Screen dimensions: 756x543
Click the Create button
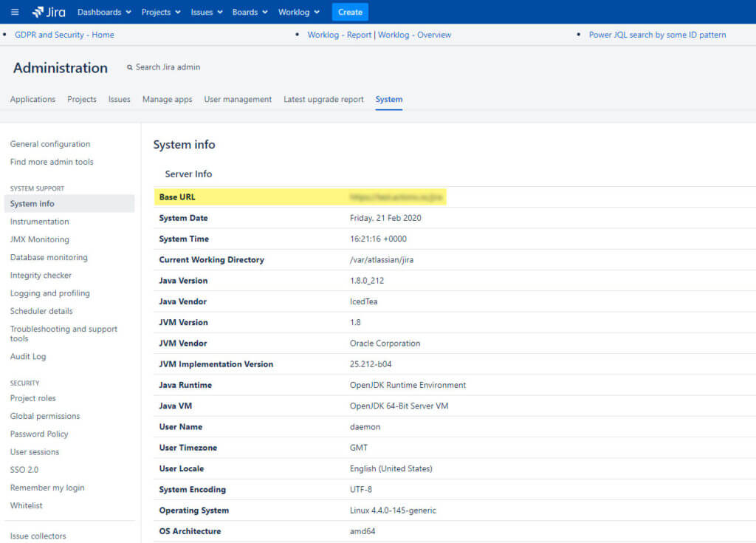(350, 12)
